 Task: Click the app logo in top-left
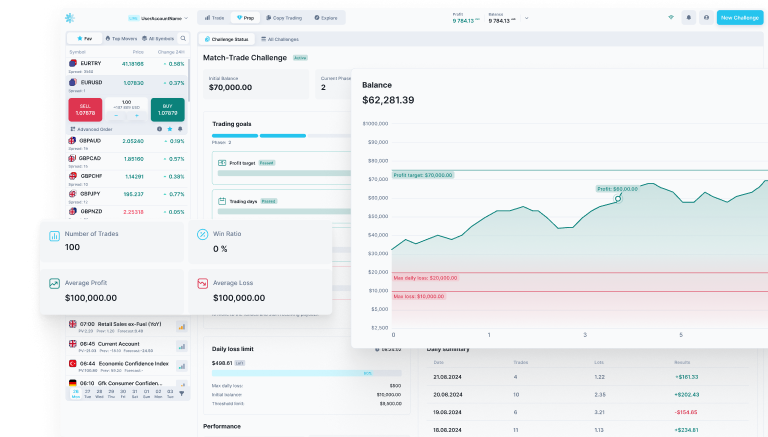coord(69,18)
